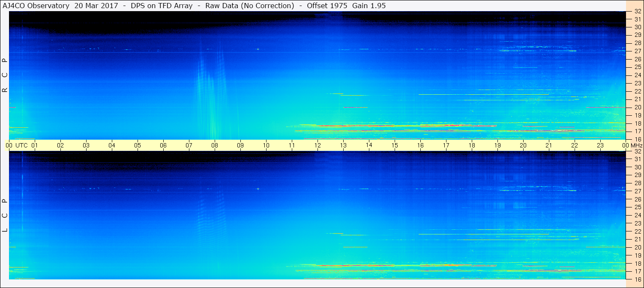
Task: Select the 17 hour marker on time axis
Action: coord(446,145)
